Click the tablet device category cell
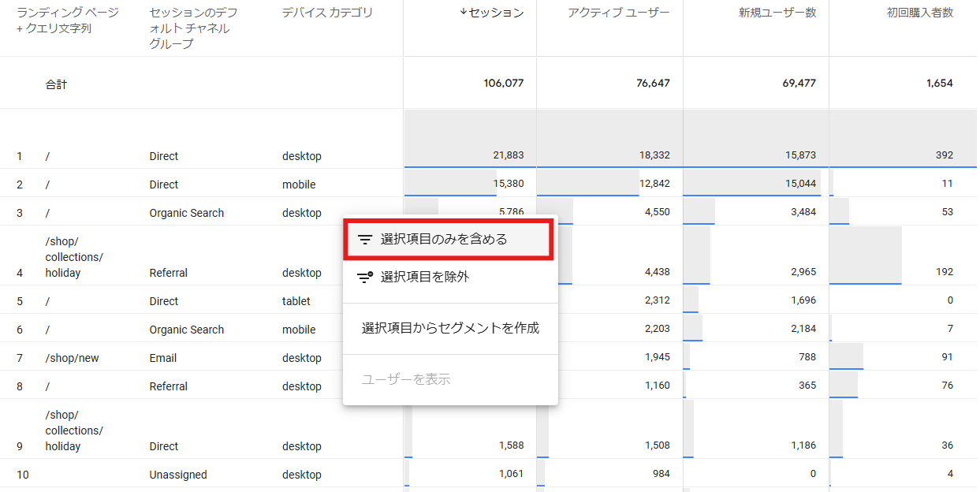980x492 pixels. (x=296, y=301)
